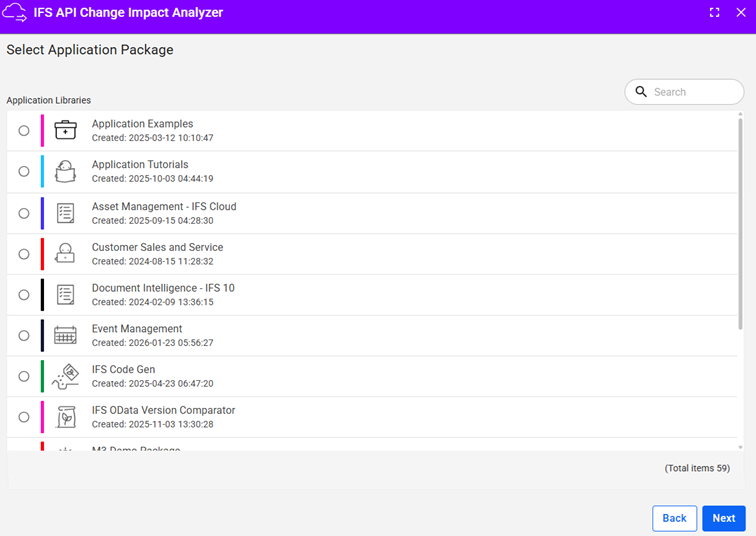Select the Asset Management - IFS Cloud radio button
Screen dimensions: 756x536
(24, 213)
